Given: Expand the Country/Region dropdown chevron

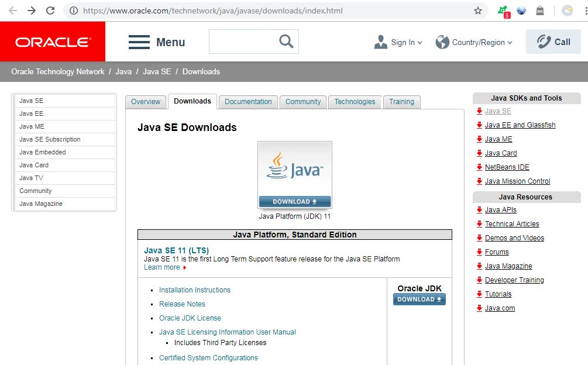Looking at the screenshot, I should point(510,43).
